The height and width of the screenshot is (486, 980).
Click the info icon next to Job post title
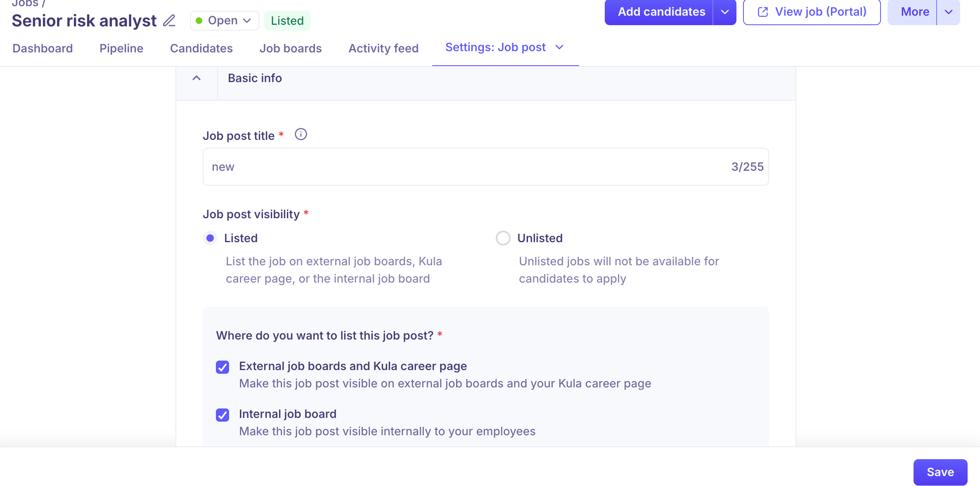point(301,134)
